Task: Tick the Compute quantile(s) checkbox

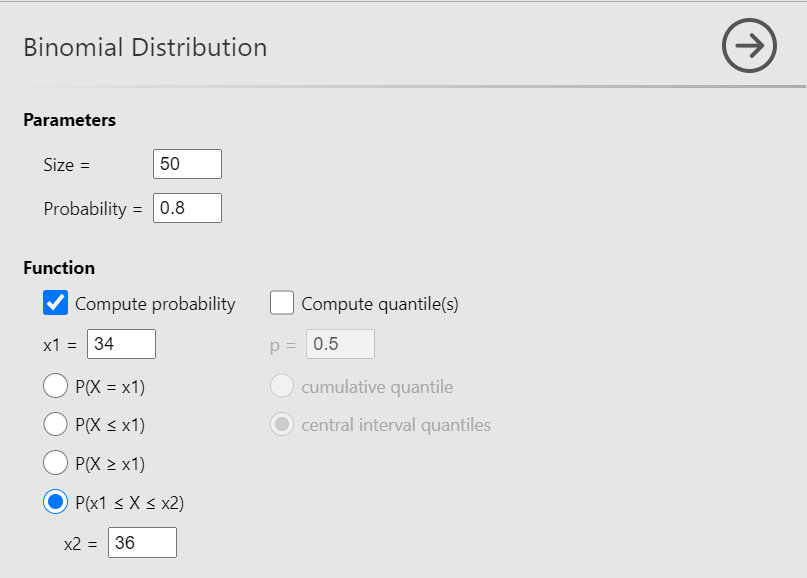Action: [x=282, y=303]
